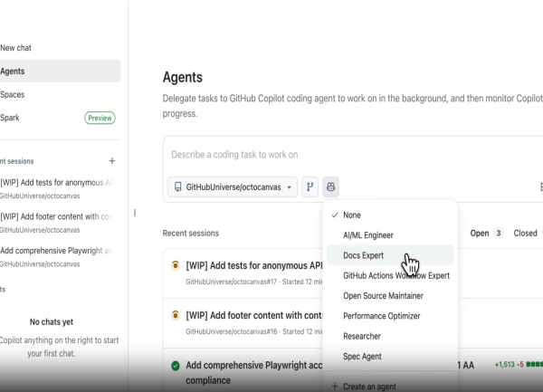Choose AI/ML Engineer agent

click(390, 235)
